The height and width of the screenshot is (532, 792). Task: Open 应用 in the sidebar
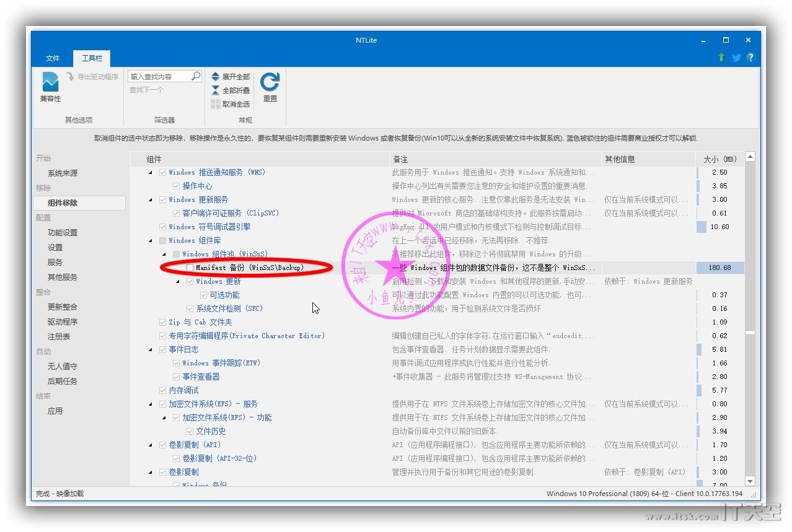[55, 411]
